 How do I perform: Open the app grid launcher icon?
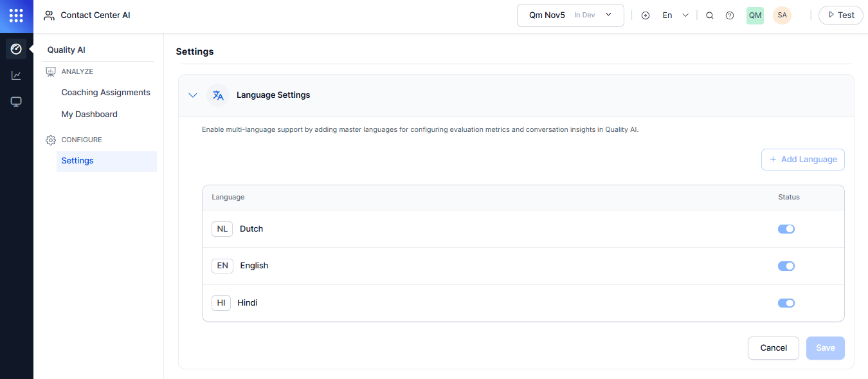coord(16,15)
